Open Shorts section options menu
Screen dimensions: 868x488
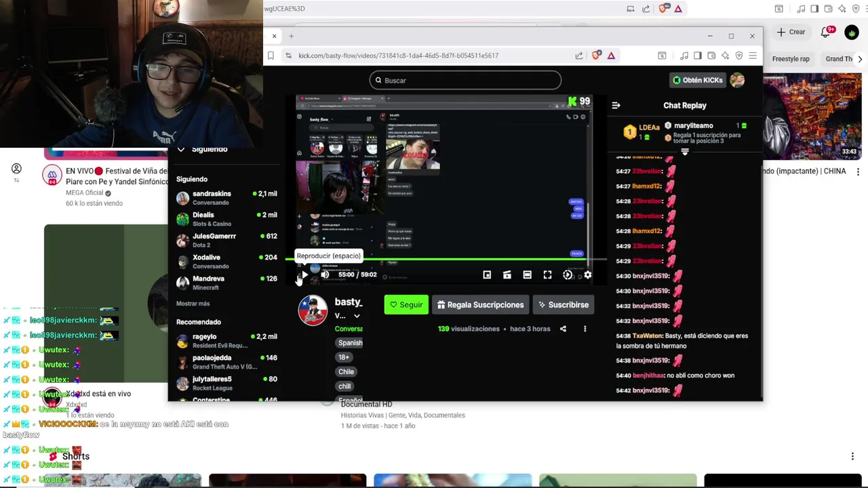852,456
